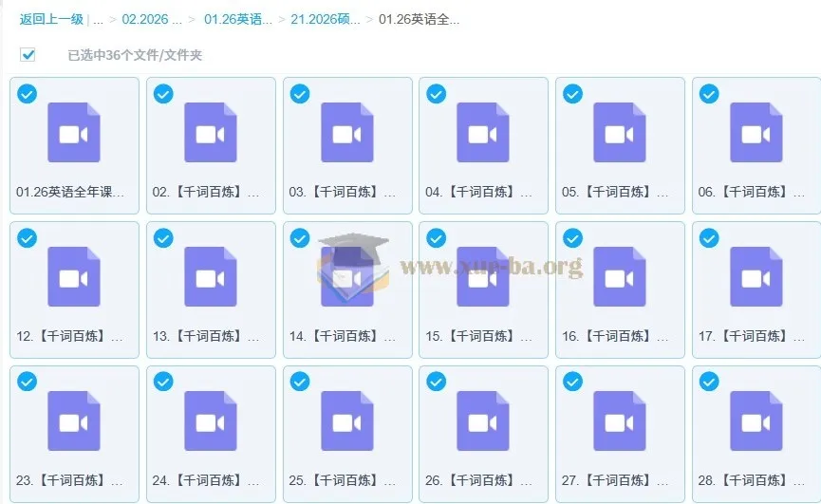Image resolution: width=821 pixels, height=504 pixels.
Task: Deselect file 23 checkmark
Action: (x=27, y=382)
